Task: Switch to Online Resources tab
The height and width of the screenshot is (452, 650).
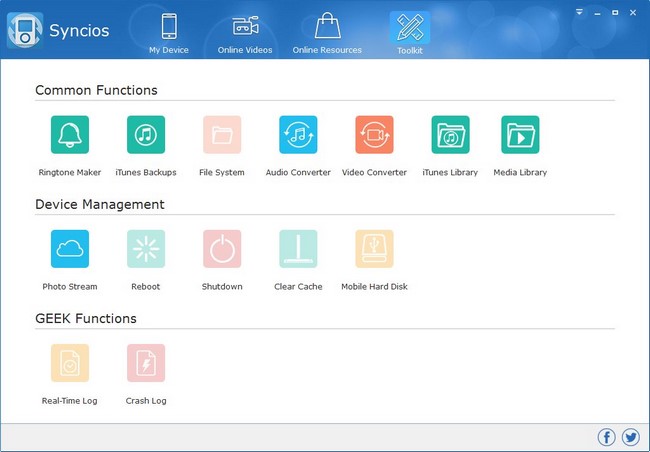Action: point(327,34)
